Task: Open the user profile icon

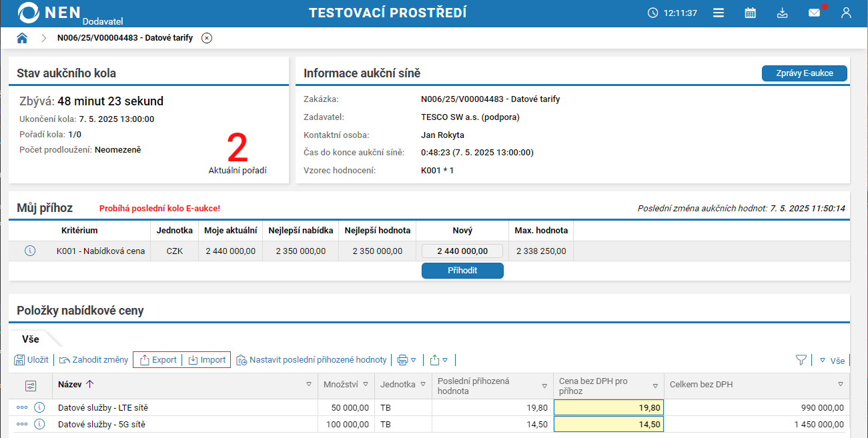Action: pos(846,13)
